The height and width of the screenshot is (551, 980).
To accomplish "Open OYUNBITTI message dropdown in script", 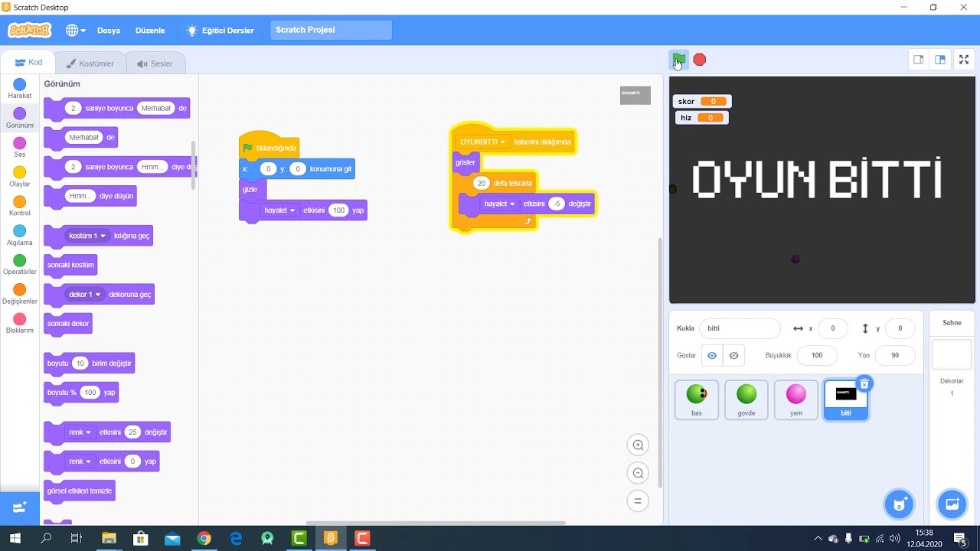I will 483,142.
